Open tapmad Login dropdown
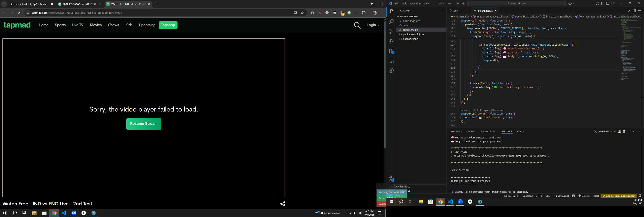 pos(373,25)
